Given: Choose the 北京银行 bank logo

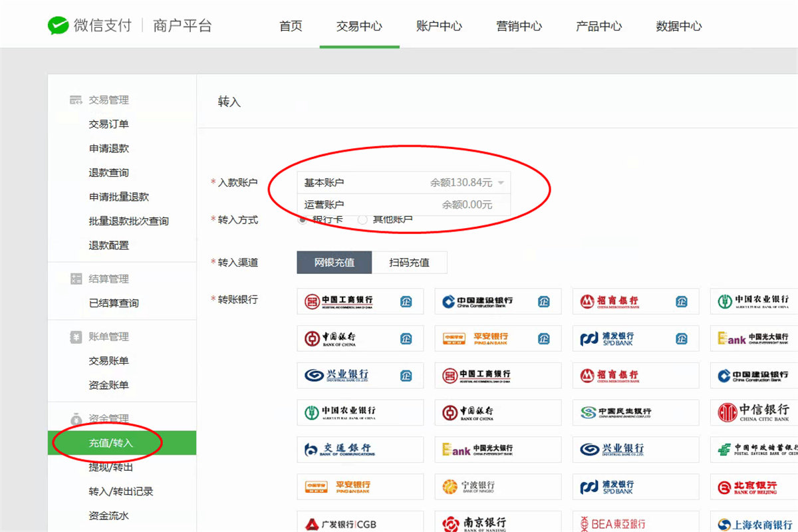Looking at the screenshot, I should (753, 487).
